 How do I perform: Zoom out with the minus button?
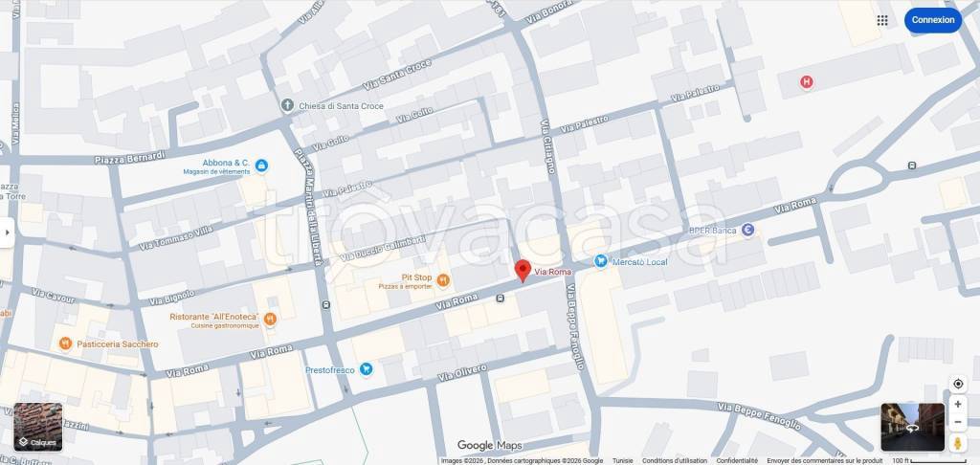click(957, 422)
